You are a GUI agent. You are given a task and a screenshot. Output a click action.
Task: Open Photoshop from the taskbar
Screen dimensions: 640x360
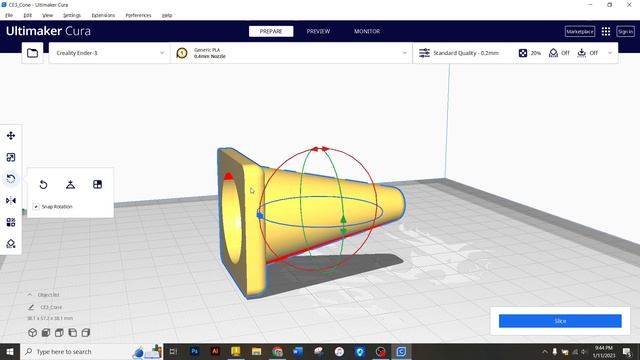[x=194, y=351]
